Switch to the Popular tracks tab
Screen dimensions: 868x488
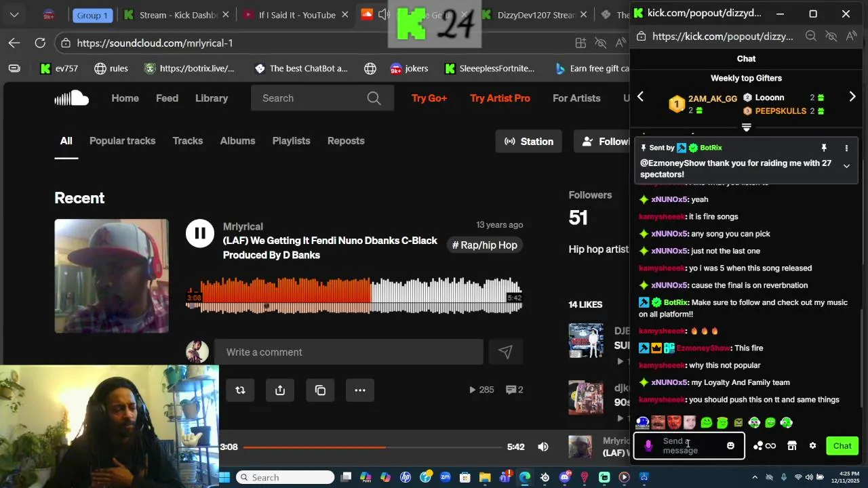[x=122, y=141]
